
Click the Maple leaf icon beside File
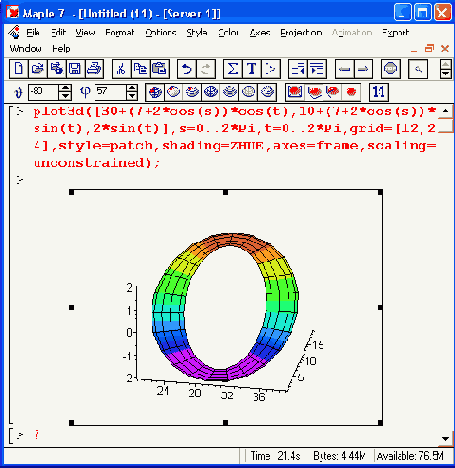pos(14,32)
